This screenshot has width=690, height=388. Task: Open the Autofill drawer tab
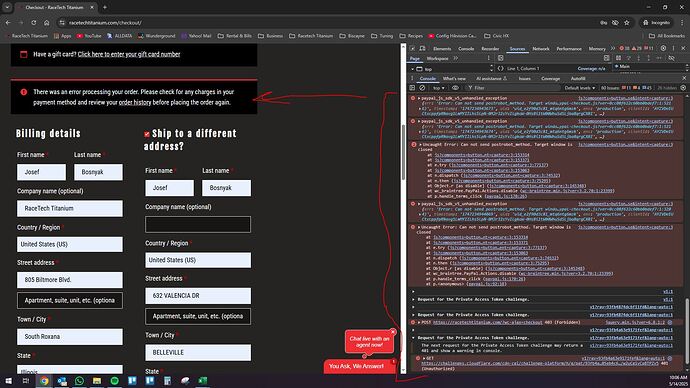pyautogui.click(x=578, y=78)
